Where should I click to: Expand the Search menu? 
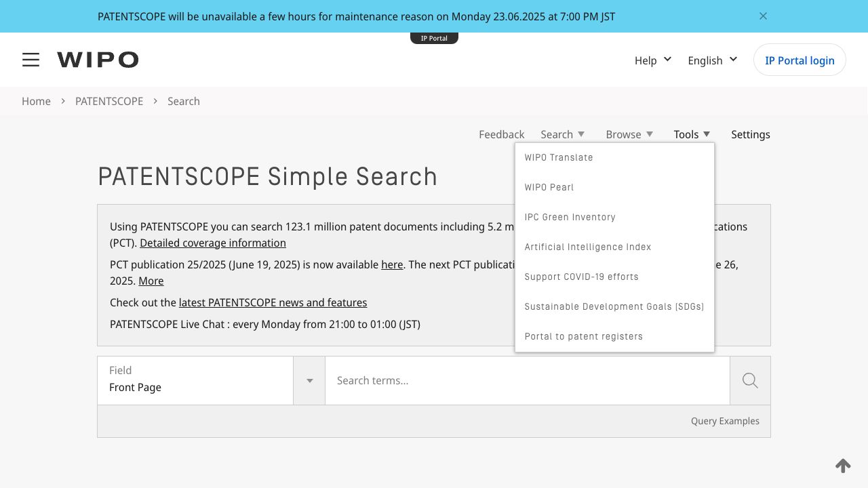click(562, 134)
